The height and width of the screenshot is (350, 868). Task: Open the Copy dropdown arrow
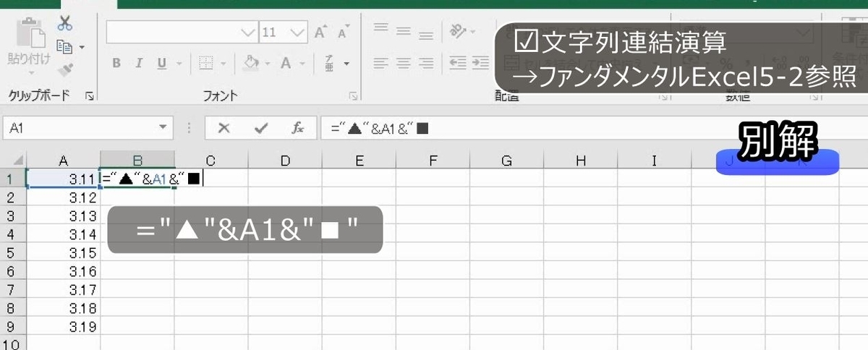pos(82,48)
